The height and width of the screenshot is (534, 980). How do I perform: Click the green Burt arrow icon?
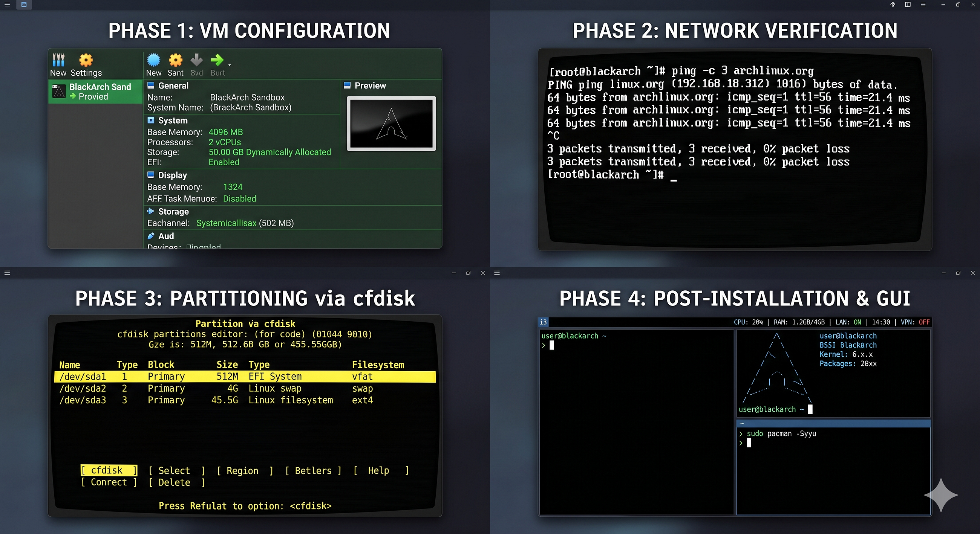(217, 60)
